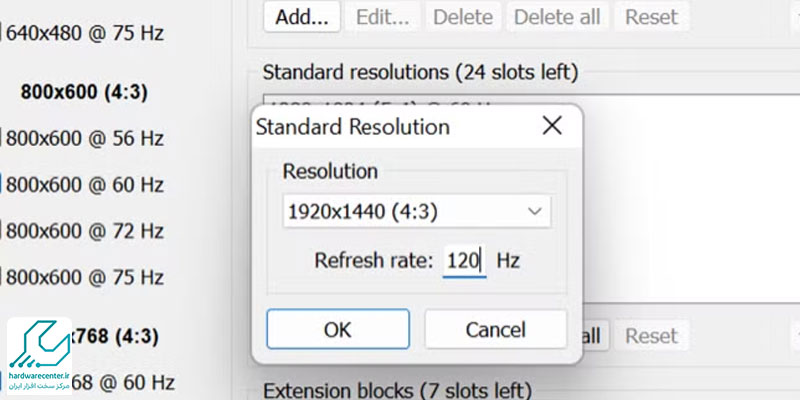Confirm the dialog with OK
800x400 pixels.
point(338,329)
